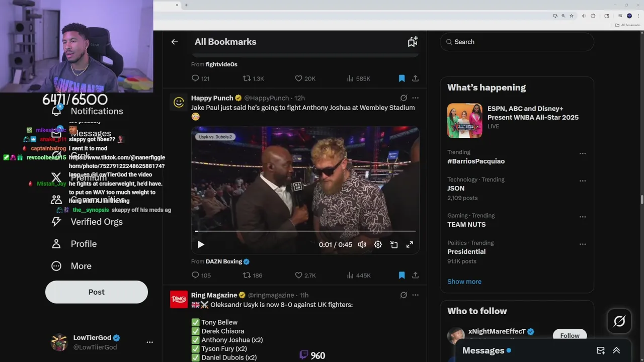Open Ring Magazine profile avatar

click(x=179, y=300)
